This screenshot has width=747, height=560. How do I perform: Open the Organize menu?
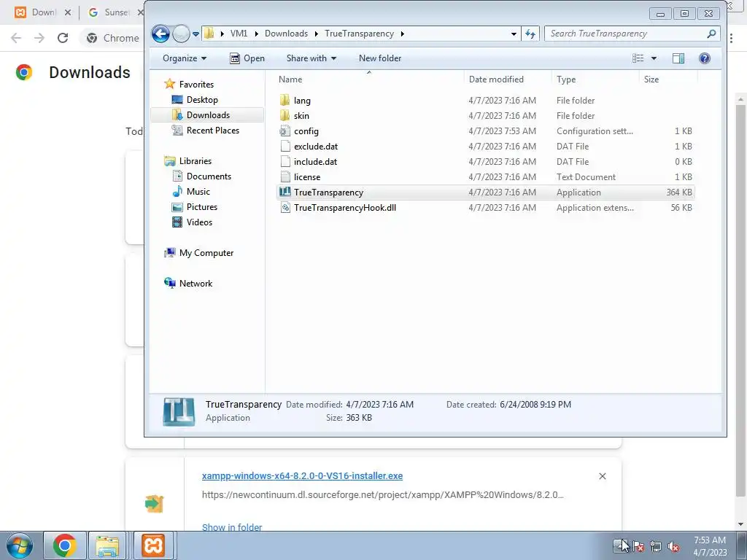185,58
